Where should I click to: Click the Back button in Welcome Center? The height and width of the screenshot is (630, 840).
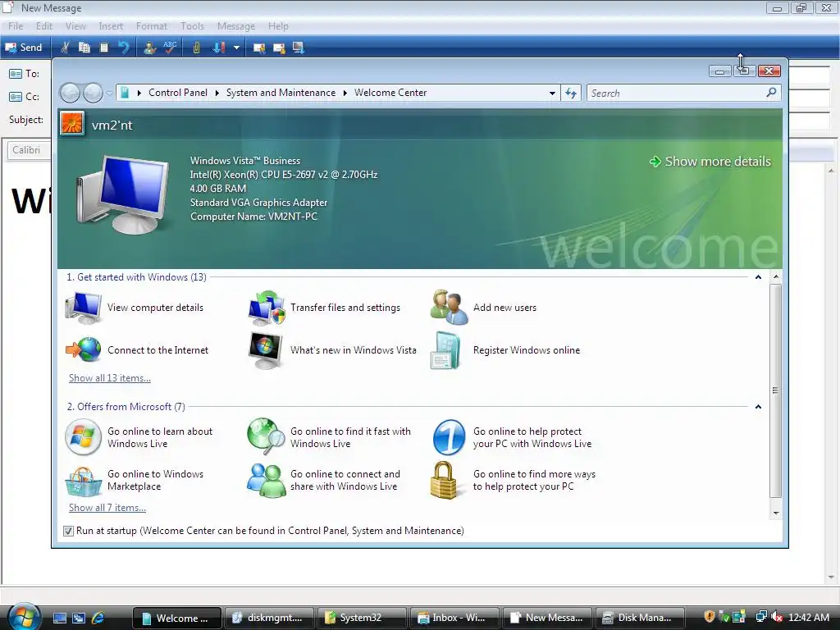pos(70,94)
